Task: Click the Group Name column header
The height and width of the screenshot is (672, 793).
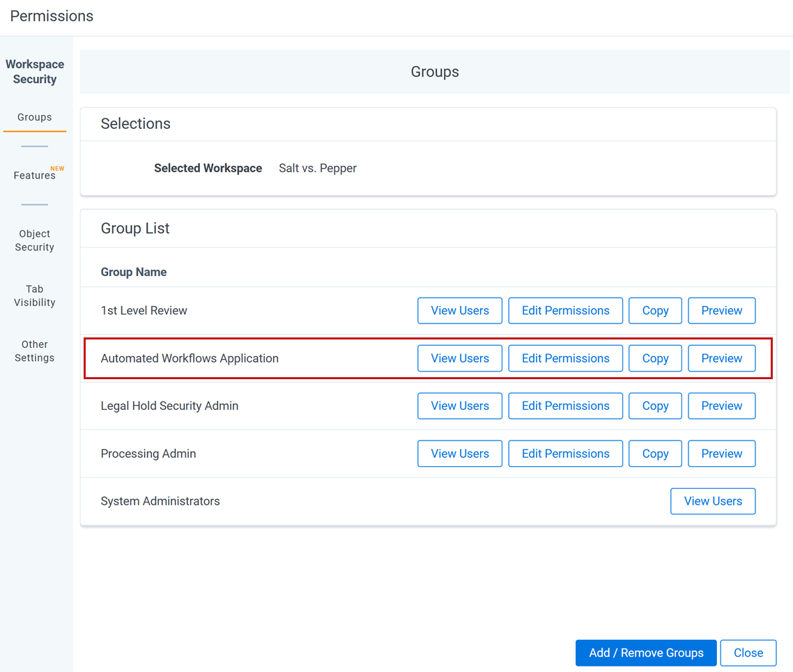Action: click(x=134, y=272)
